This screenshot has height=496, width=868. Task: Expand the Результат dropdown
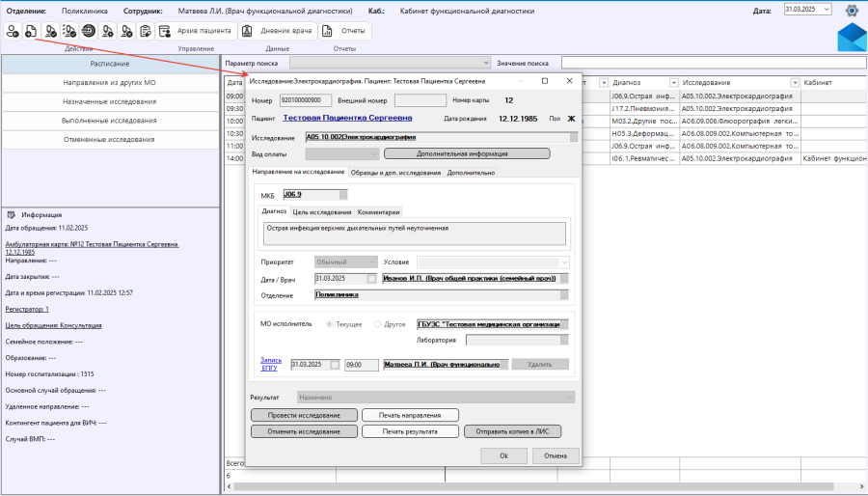pyautogui.click(x=570, y=398)
